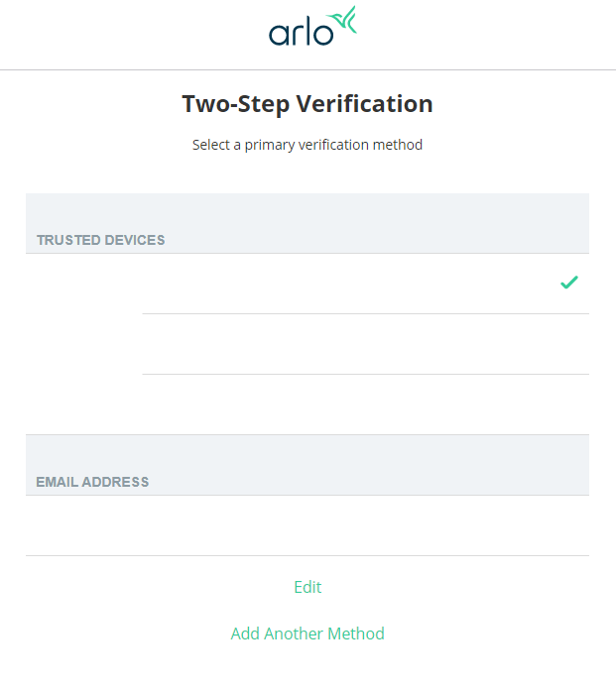Click the green checkmark on selected device
This screenshot has height=691, width=616.
[568, 282]
